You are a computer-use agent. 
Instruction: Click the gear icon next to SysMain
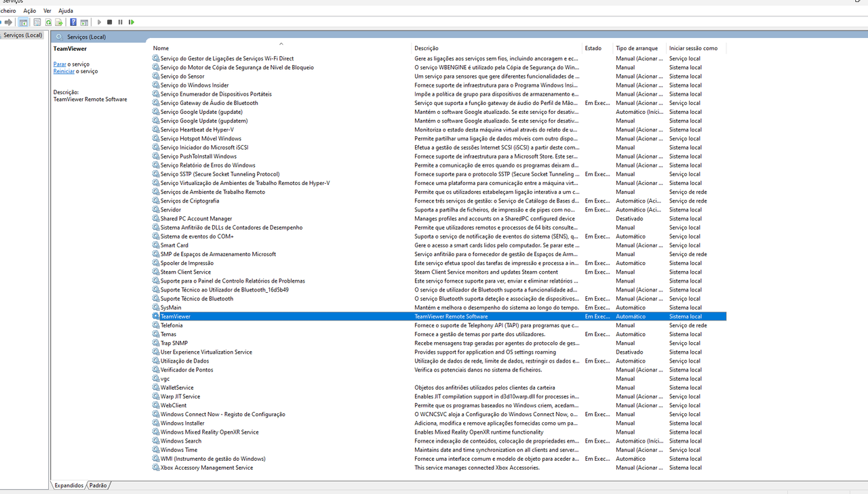(x=156, y=308)
